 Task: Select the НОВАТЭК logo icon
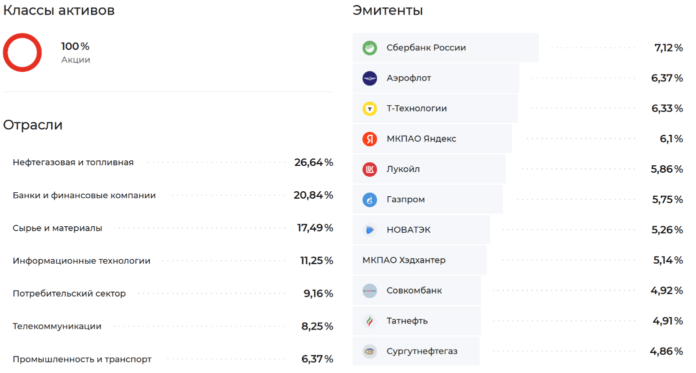[370, 230]
